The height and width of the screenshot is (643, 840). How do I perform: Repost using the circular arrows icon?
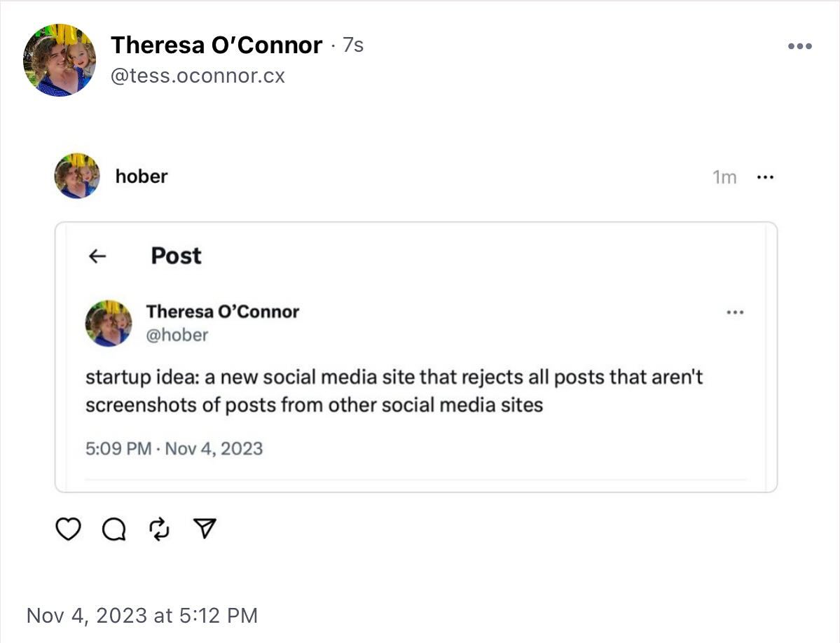point(160,529)
